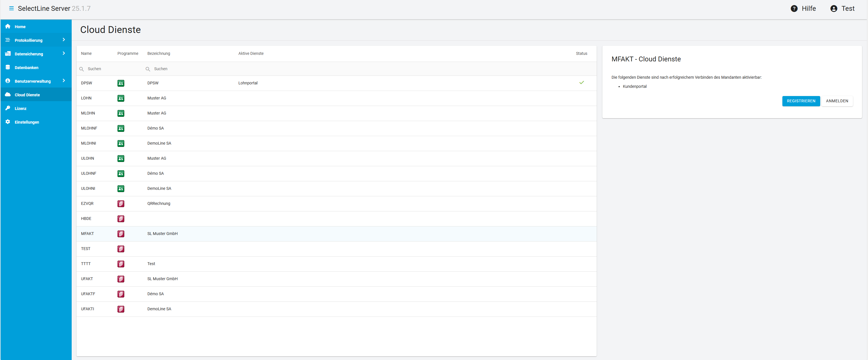
Task: Click the Test username in header
Action: pyautogui.click(x=848, y=9)
